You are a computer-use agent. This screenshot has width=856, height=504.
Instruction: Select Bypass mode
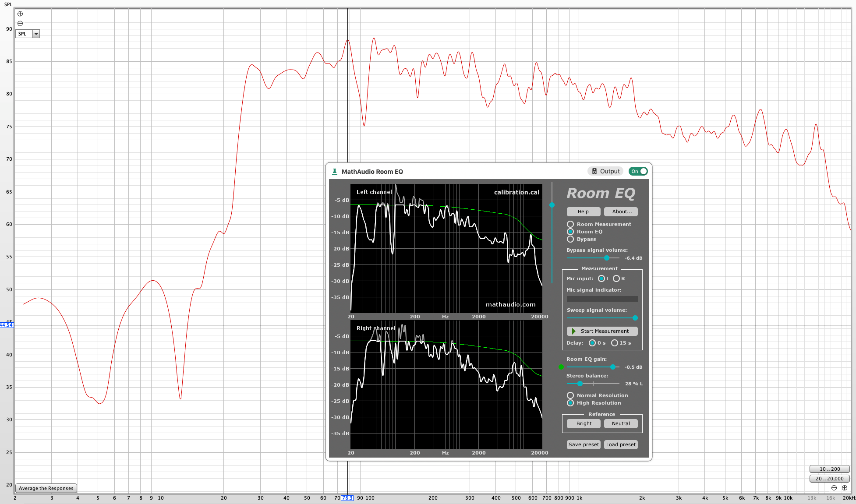pyautogui.click(x=570, y=239)
